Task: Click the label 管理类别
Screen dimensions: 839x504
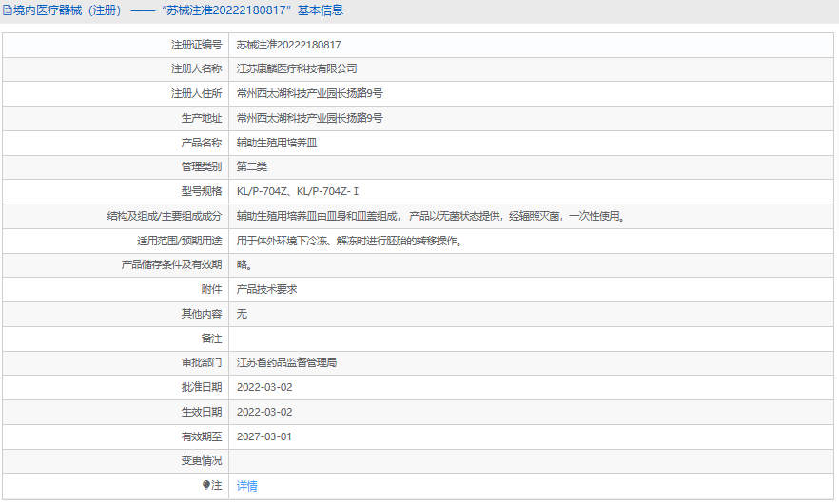Action: (x=202, y=167)
